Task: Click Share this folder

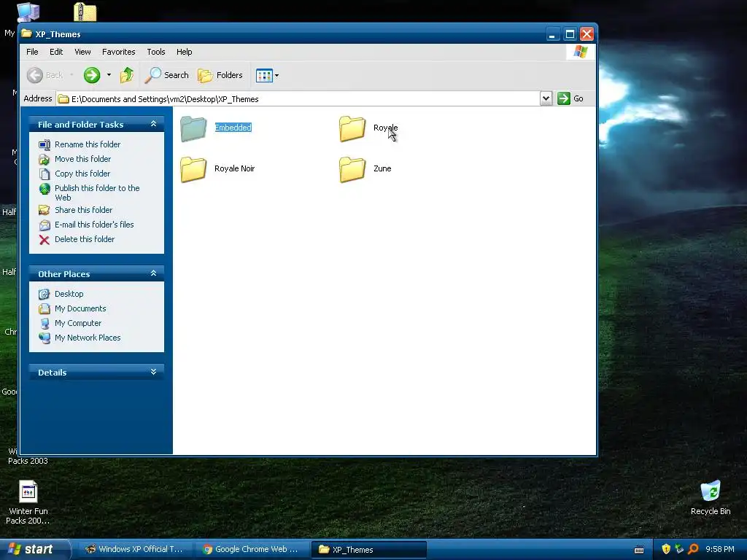Action: click(x=83, y=210)
